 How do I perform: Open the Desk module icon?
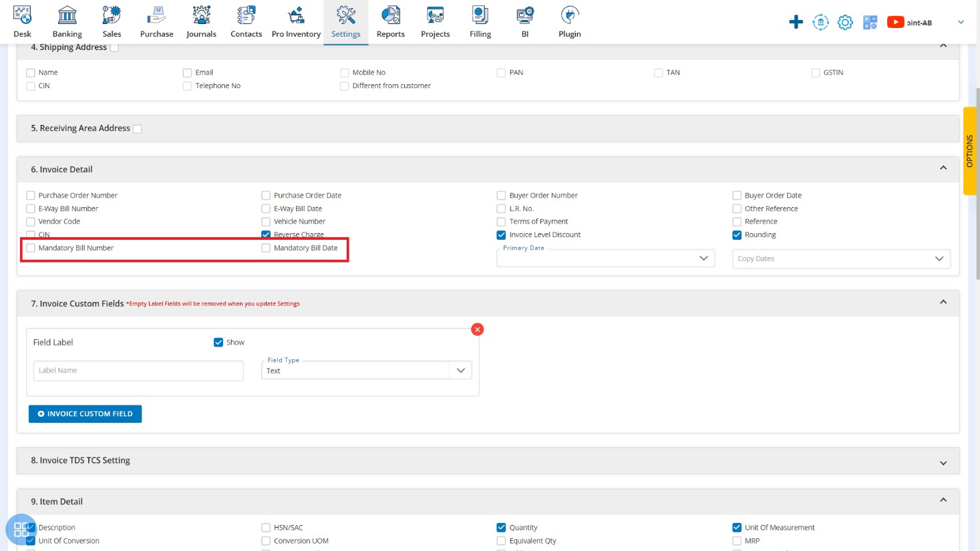[x=22, y=15]
